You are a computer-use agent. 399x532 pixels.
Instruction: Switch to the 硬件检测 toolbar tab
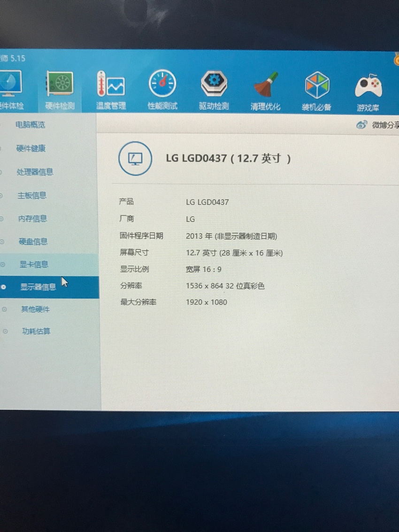[60, 90]
